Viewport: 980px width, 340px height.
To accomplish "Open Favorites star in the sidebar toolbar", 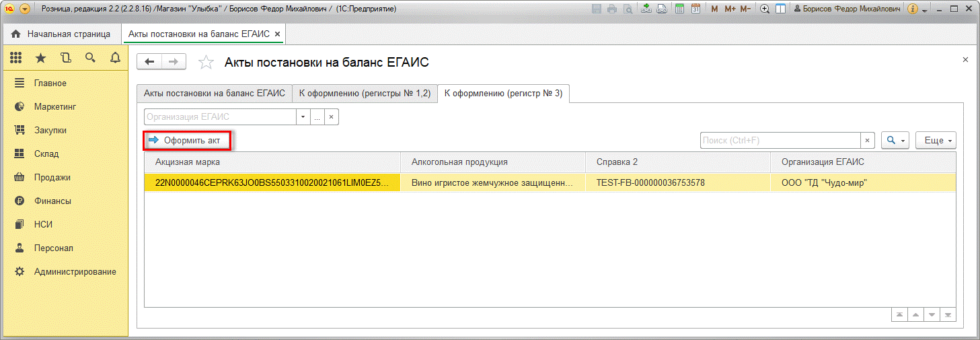I will coord(40,59).
